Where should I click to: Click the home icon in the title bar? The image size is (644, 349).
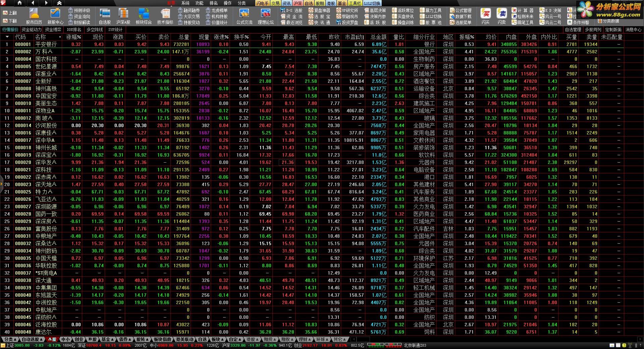(x=19, y=3)
